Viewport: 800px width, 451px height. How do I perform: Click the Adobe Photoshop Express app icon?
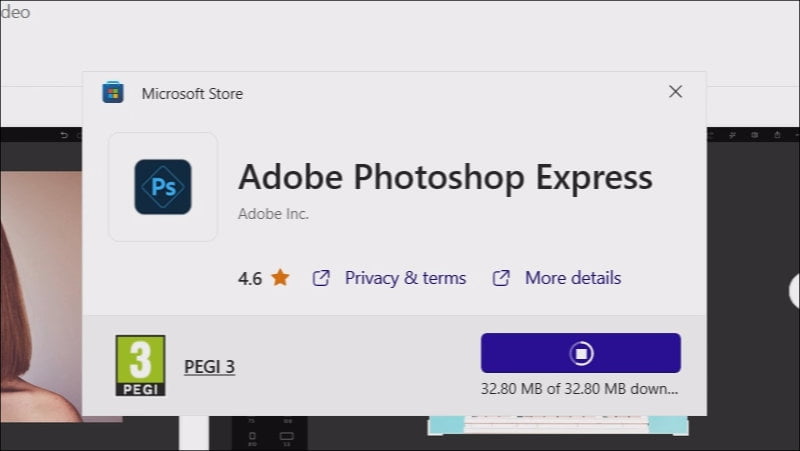(163, 187)
